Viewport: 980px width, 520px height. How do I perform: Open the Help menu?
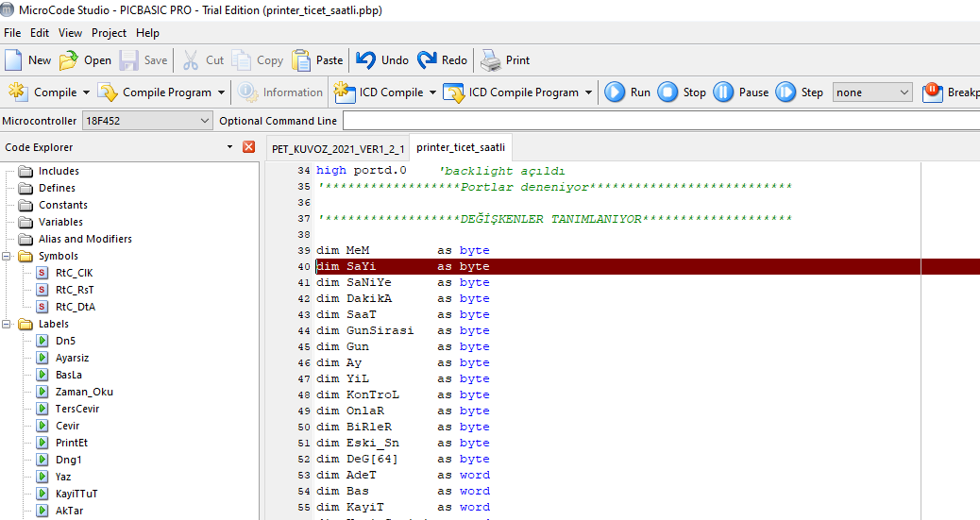tap(147, 33)
